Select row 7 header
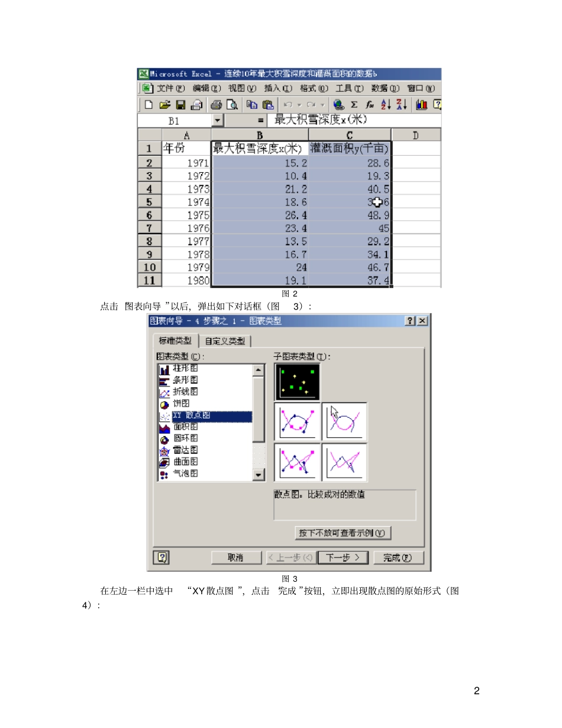This screenshot has height=728, width=562. coord(149,227)
